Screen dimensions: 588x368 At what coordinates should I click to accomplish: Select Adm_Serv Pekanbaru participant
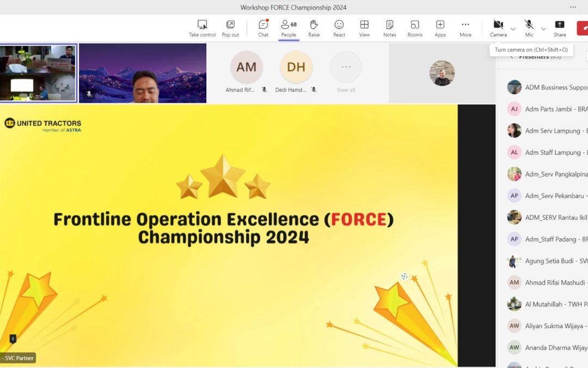(x=548, y=196)
